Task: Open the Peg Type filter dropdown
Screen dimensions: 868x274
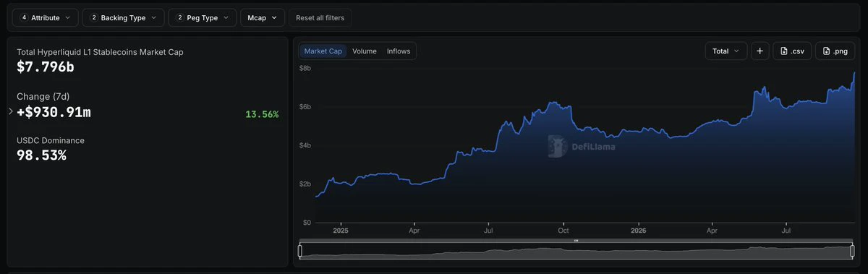Action: [x=203, y=17]
